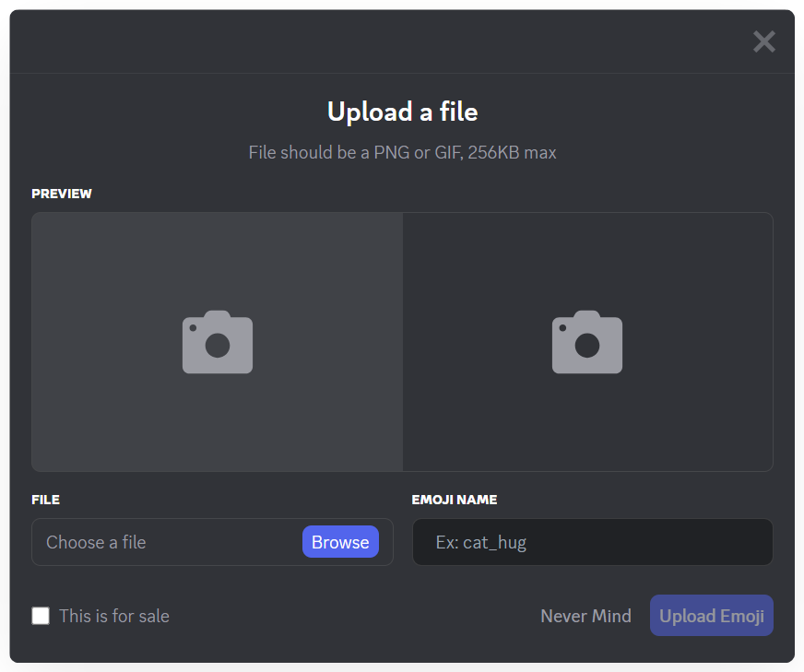
Task: Click the empty dialog header bar
Action: pos(369,41)
